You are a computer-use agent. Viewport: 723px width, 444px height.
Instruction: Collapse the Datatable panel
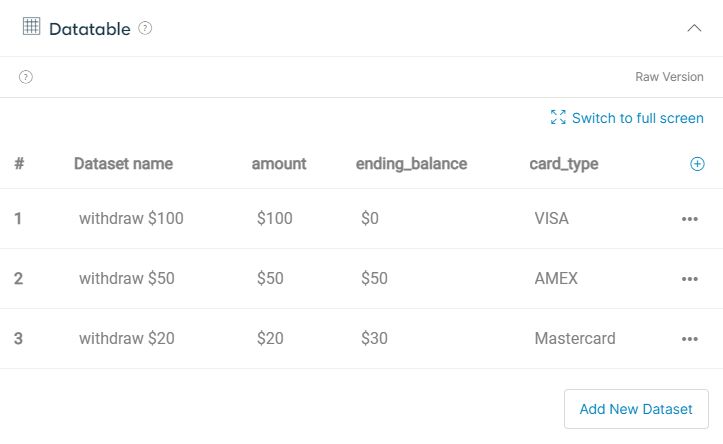point(695,28)
